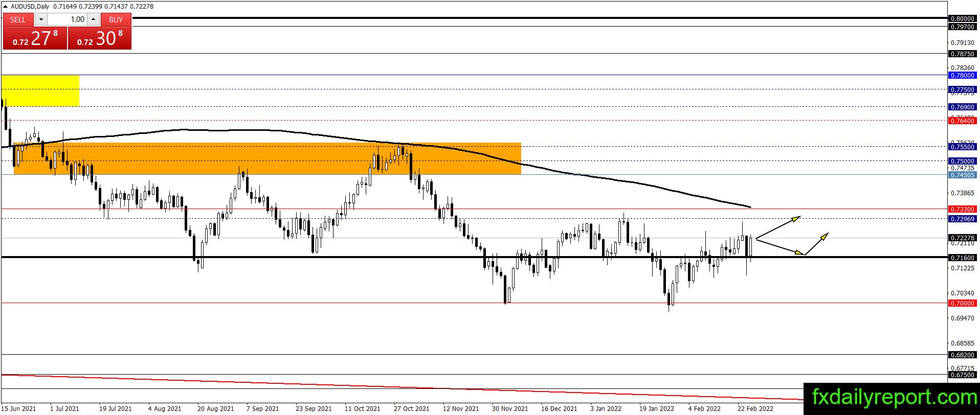
Task: Click the 0.76900 price level label
Action: (962, 107)
